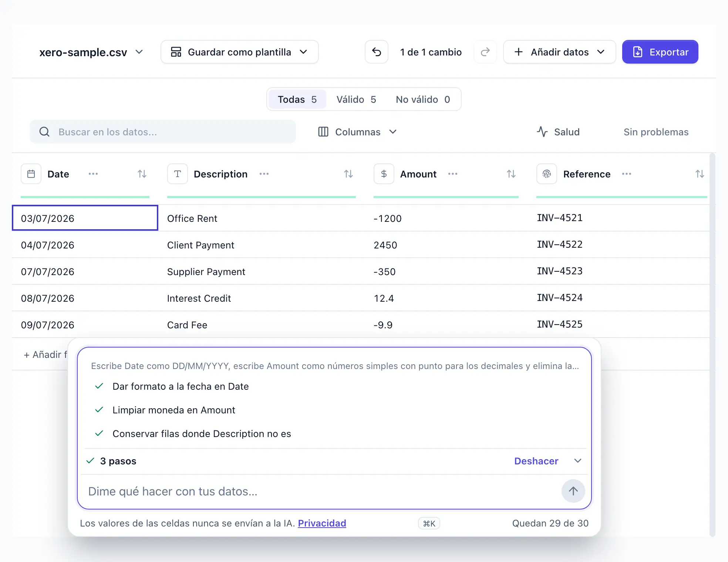Open the xero-sample.csv file dropdown

pyautogui.click(x=91, y=52)
